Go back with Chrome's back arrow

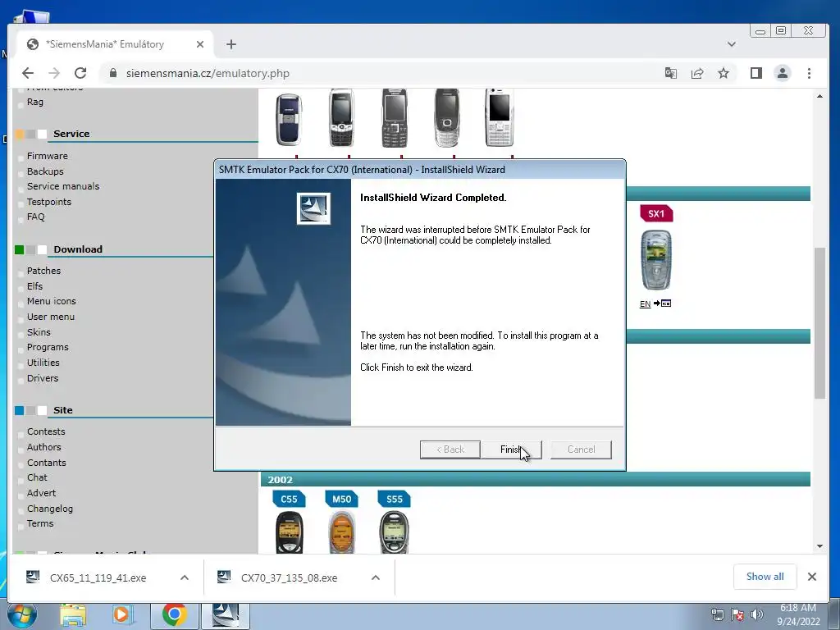28,73
